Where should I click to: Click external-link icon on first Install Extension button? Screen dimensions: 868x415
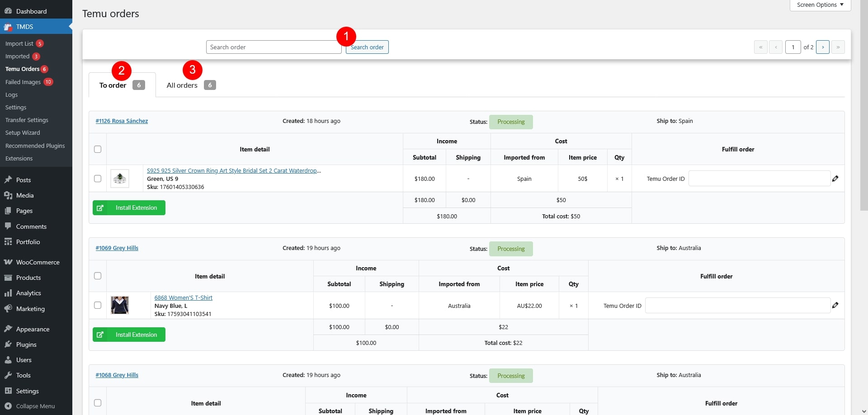[x=100, y=208]
